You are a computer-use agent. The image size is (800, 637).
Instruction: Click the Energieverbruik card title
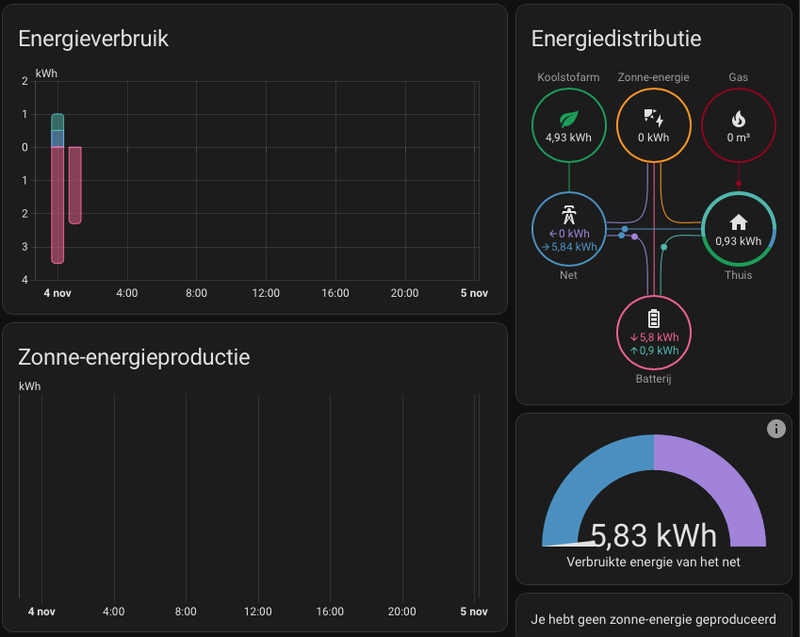[93, 39]
